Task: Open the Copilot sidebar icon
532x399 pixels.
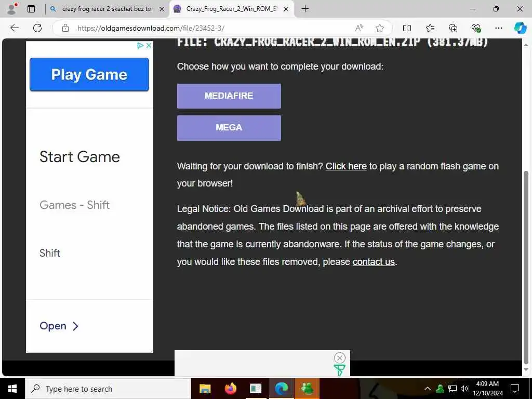Action: click(x=520, y=28)
